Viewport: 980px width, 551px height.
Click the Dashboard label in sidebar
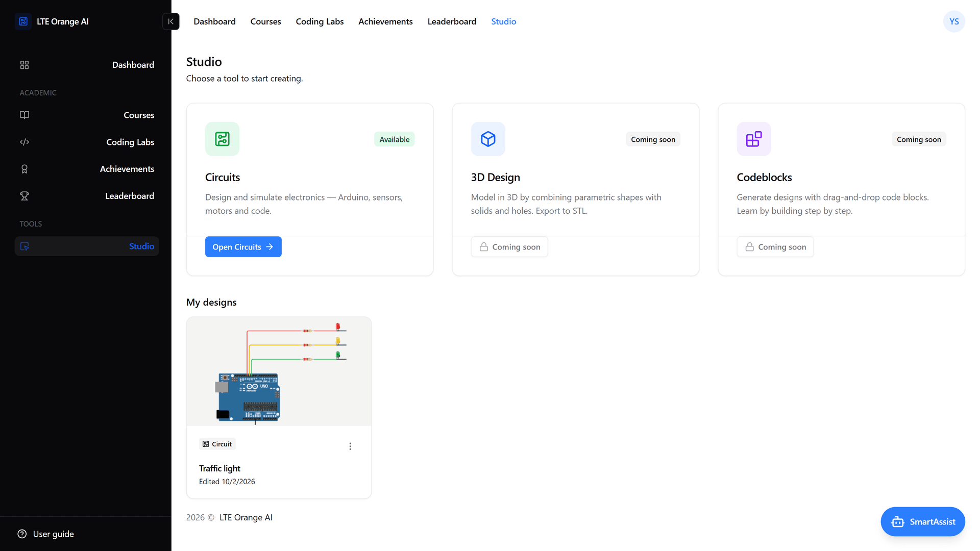coord(133,65)
